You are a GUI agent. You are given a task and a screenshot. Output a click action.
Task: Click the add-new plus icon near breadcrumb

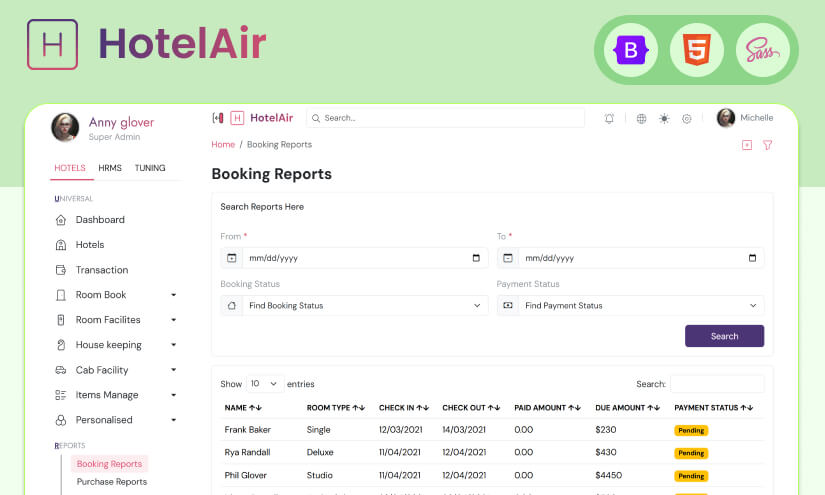[747, 145]
